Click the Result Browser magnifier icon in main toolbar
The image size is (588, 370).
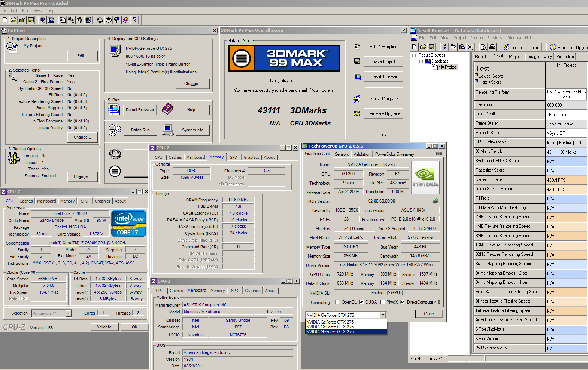[x=51, y=20]
